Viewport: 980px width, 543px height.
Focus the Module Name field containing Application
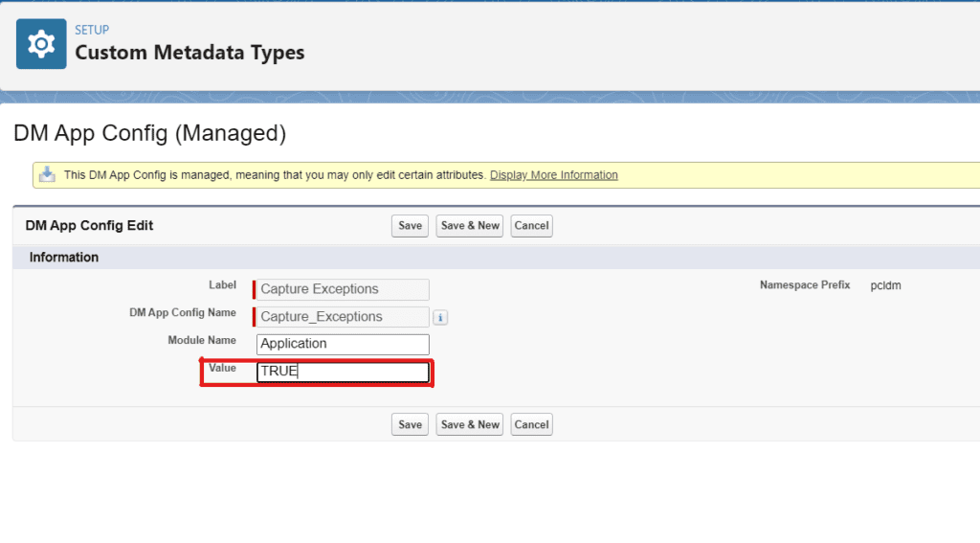click(x=343, y=344)
